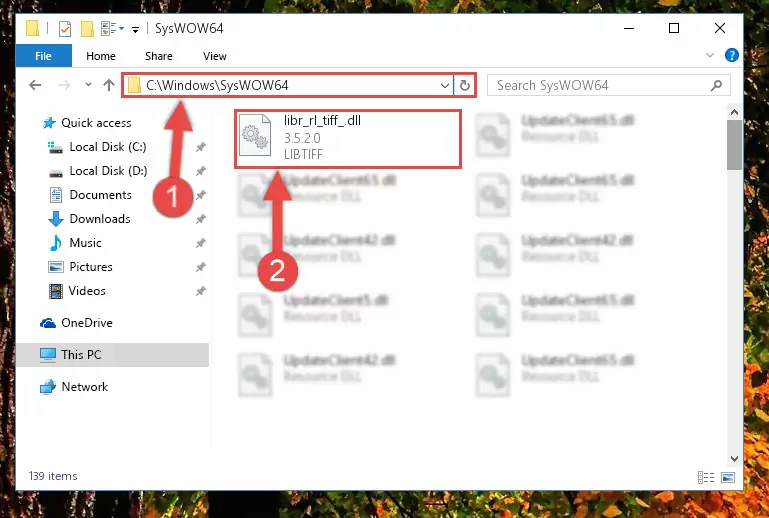Click the pin icon beside Pictures
Viewport: 769px width, 518px height.
pyautogui.click(x=201, y=267)
